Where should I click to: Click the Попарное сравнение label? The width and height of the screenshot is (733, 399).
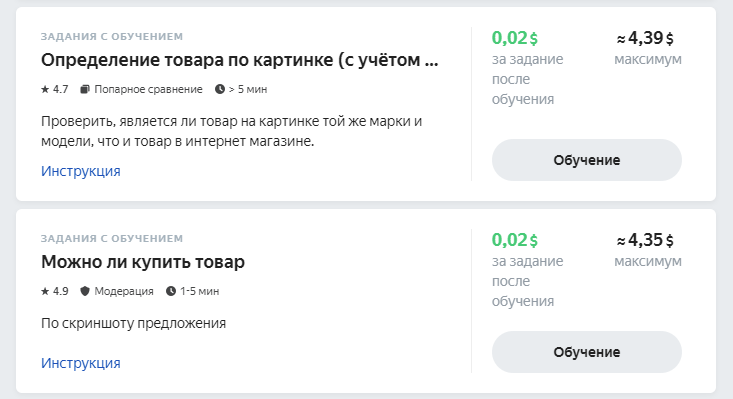point(148,89)
